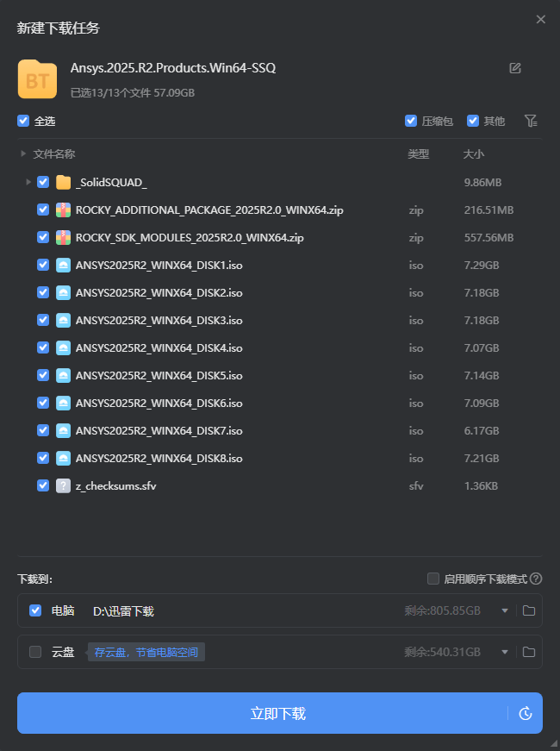Click the ROCKY_ADDITIONAL_PACKAGE zip file icon

pos(63,210)
